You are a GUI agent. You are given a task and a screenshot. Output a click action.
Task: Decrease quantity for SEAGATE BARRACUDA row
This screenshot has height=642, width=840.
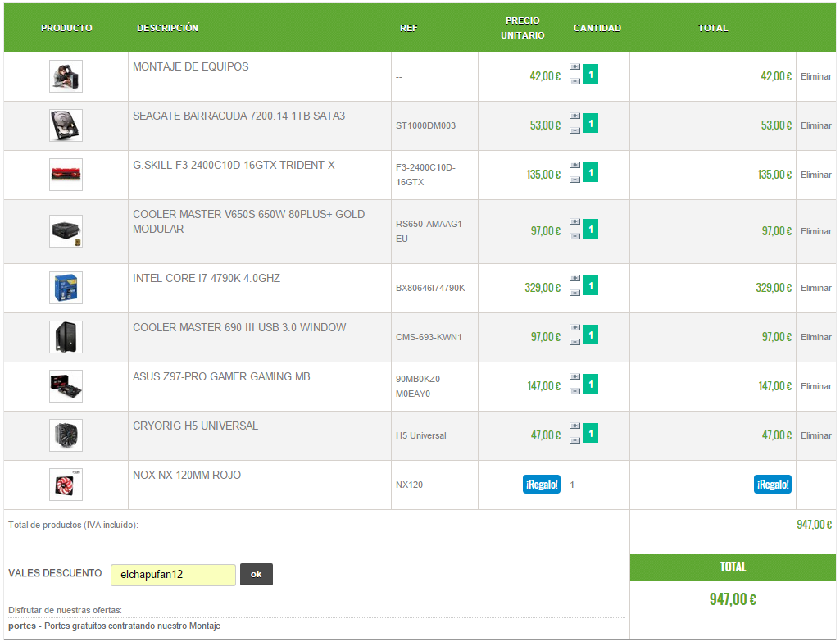pos(574,130)
